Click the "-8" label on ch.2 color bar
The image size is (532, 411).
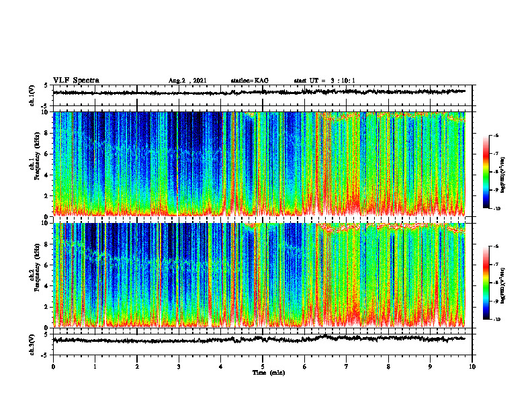click(x=496, y=283)
